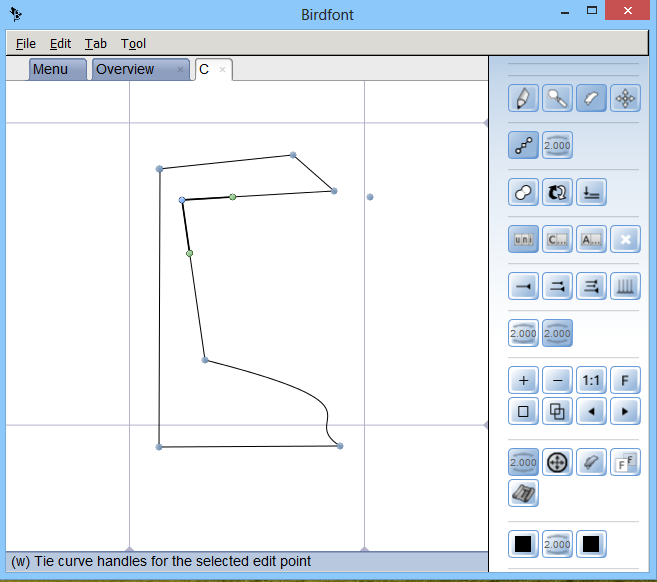The height and width of the screenshot is (582, 657).
Task: Open the File menu
Action: pos(26,44)
